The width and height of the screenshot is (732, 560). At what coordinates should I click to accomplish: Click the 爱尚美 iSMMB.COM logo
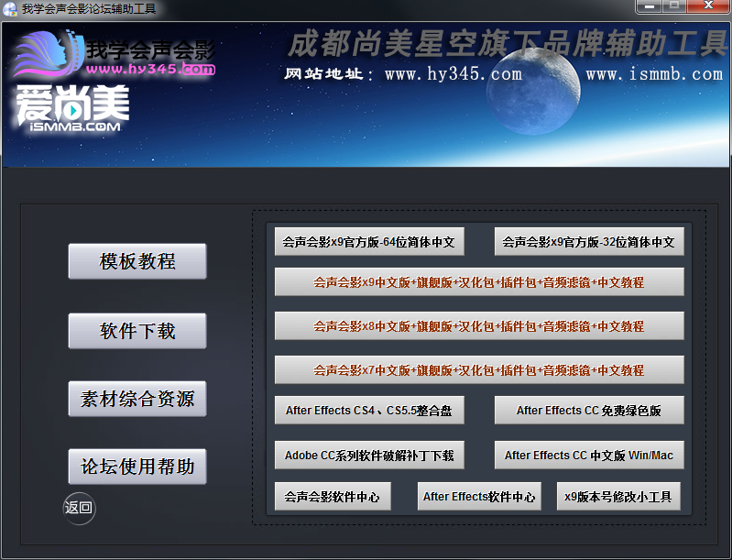(x=72, y=108)
